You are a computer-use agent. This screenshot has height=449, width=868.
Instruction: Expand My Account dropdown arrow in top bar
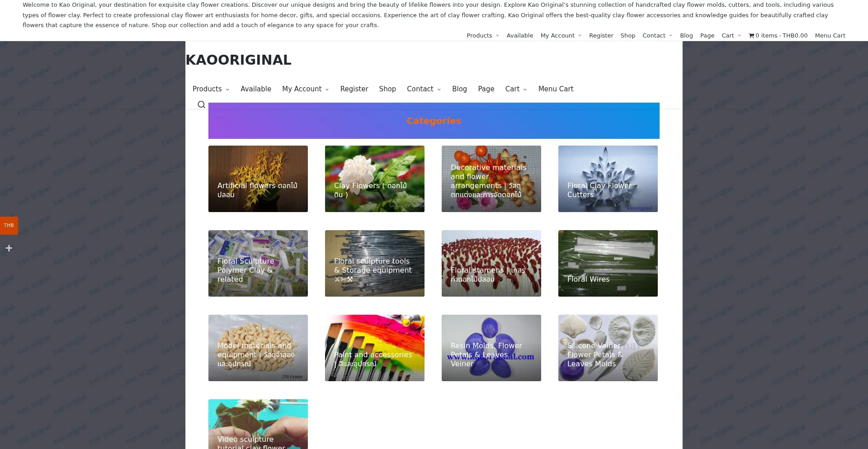click(x=580, y=36)
